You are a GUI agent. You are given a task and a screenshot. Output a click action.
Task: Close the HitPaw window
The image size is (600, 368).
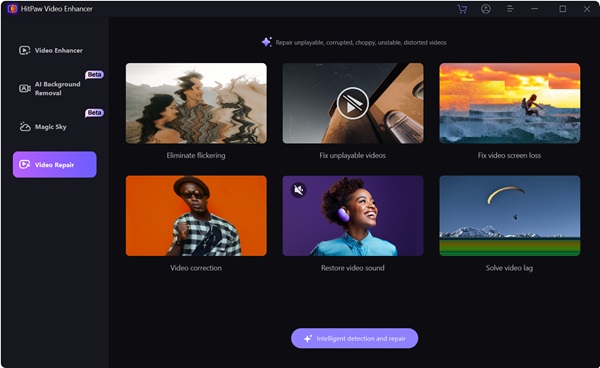point(587,9)
